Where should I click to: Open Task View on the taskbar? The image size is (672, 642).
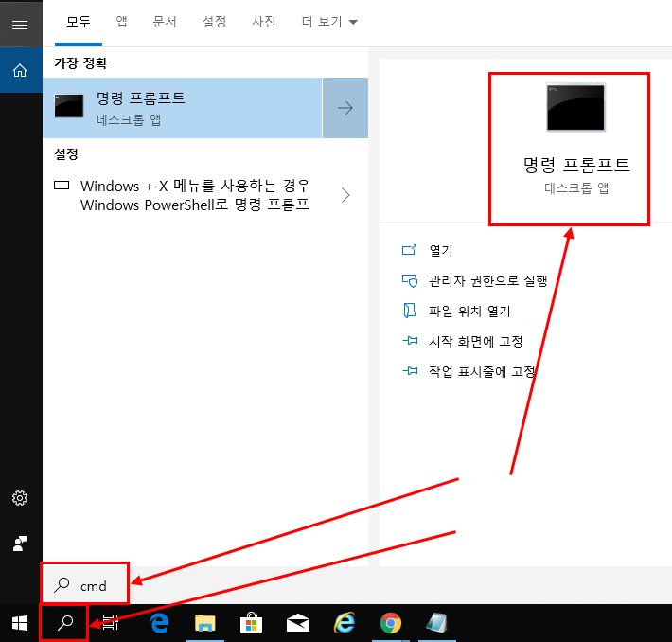111,623
